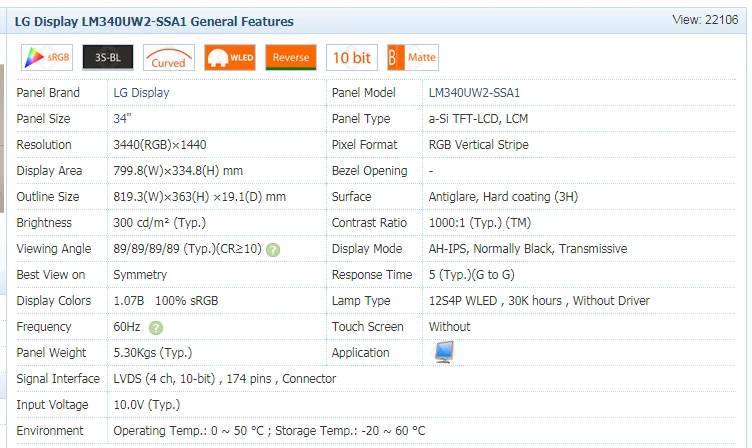Select the Curved panel badge
Screen dimensions: 752x448
pyautogui.click(x=168, y=58)
